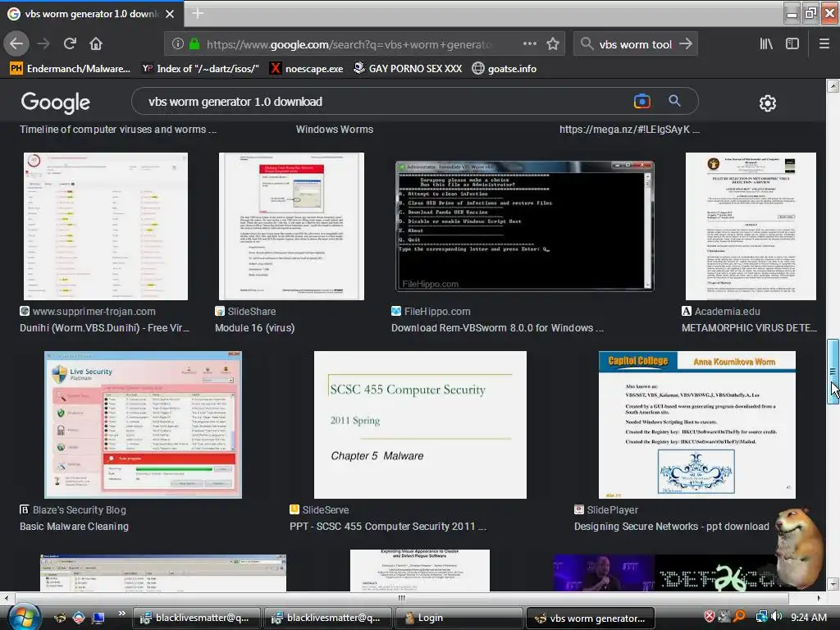Click the Google search magnifier icon
The image size is (840, 630).
pos(674,101)
